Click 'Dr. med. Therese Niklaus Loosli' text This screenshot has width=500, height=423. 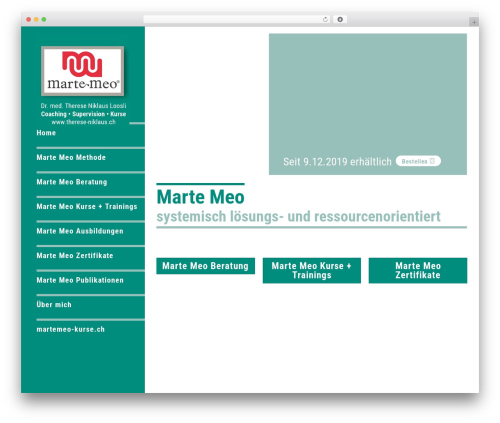[x=83, y=106]
